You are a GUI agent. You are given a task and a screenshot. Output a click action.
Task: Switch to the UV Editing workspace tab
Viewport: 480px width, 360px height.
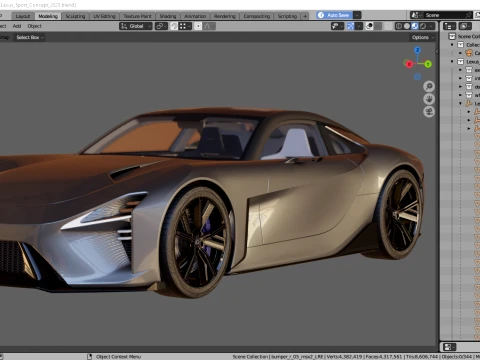[104, 16]
